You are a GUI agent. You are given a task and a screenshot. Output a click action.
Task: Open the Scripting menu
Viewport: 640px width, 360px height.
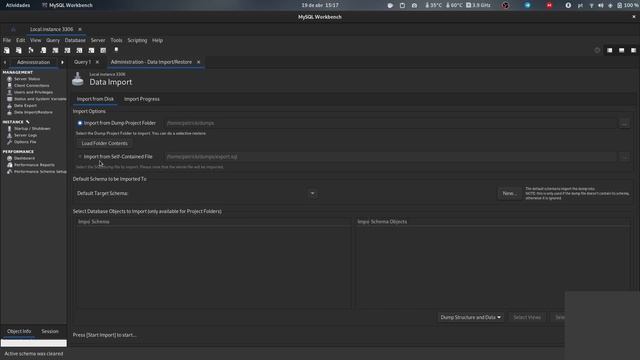(x=137, y=40)
